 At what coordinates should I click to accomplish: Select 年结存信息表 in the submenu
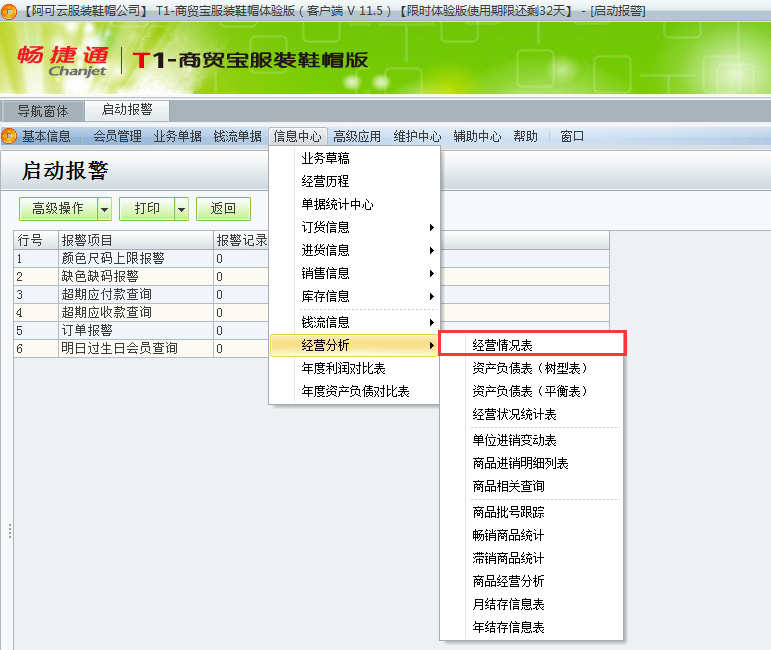531,628
